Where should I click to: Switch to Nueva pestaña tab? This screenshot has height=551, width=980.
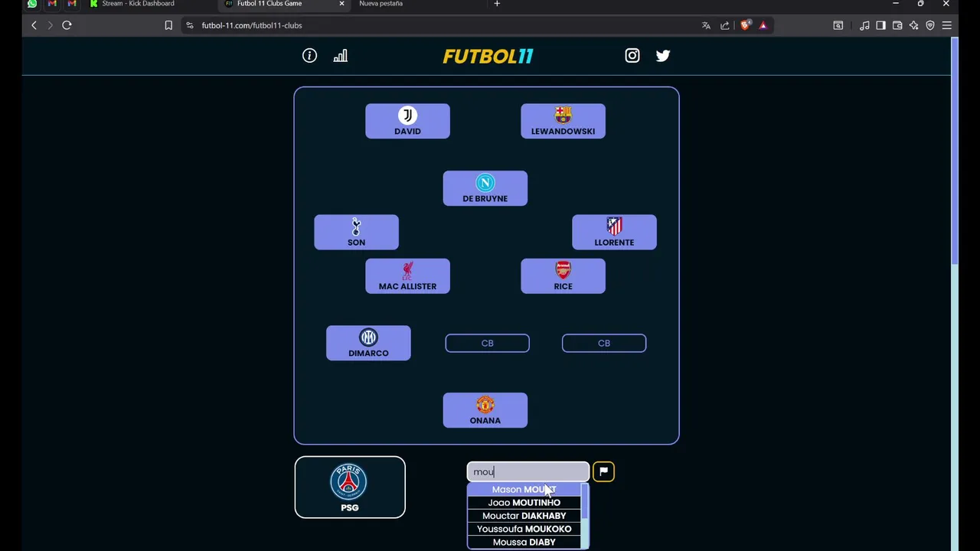pyautogui.click(x=381, y=4)
